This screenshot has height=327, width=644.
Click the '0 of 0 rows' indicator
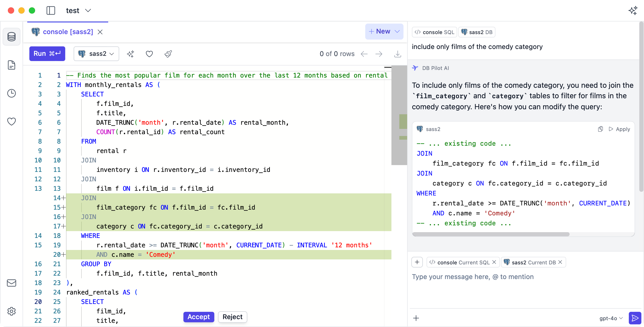click(x=337, y=54)
